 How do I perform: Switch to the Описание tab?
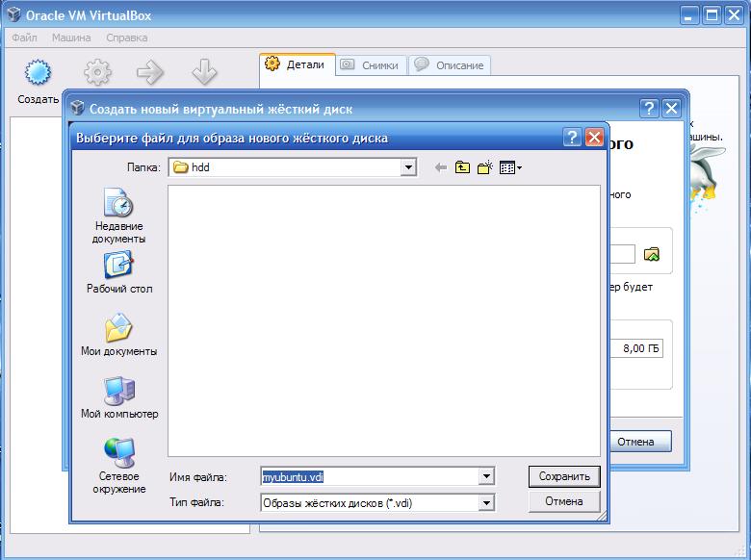point(450,65)
